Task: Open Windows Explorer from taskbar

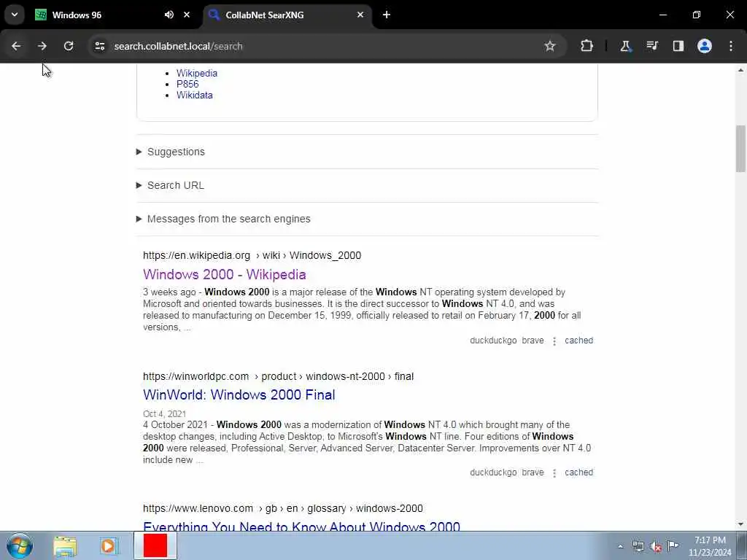Action: coord(65,546)
